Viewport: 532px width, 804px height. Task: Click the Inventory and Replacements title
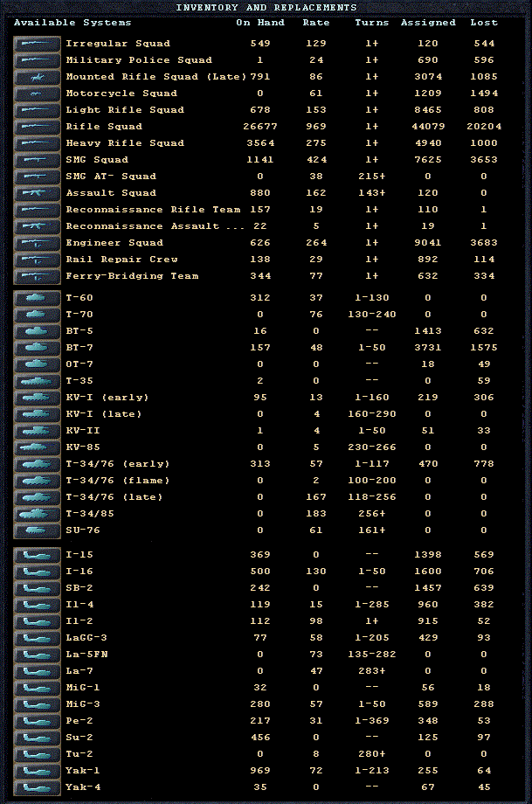pos(266,8)
